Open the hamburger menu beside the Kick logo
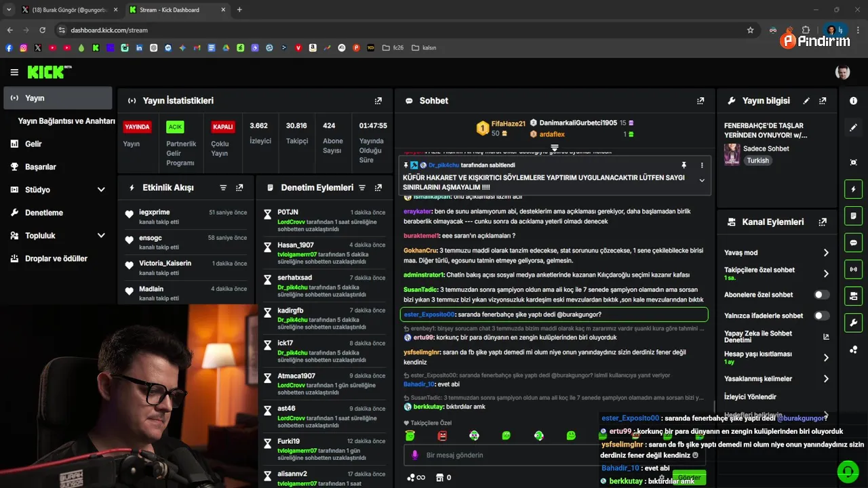 (x=14, y=72)
